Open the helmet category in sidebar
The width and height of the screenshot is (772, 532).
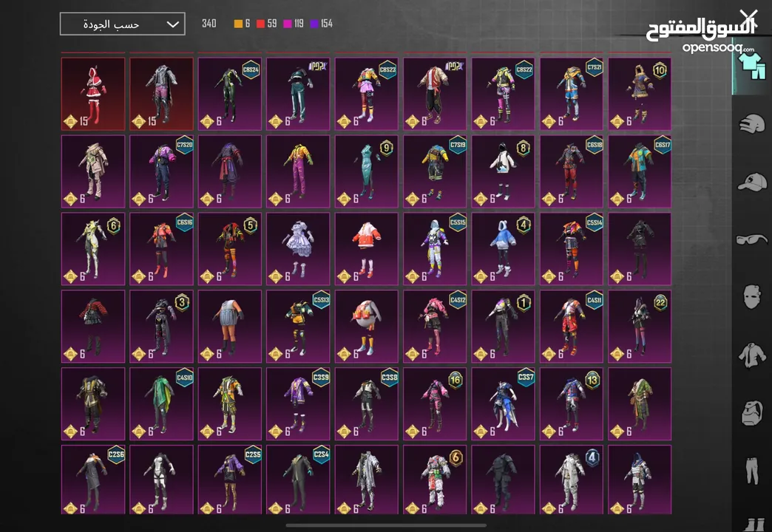(752, 123)
